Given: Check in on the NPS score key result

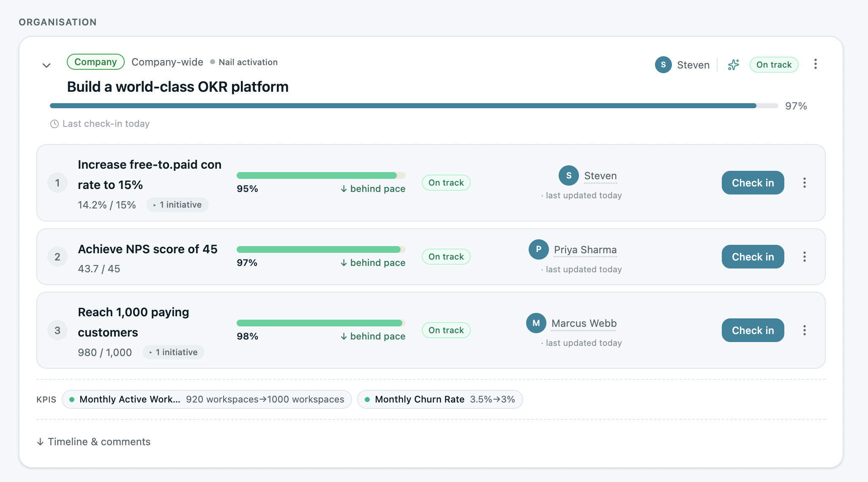Looking at the screenshot, I should pyautogui.click(x=753, y=257).
